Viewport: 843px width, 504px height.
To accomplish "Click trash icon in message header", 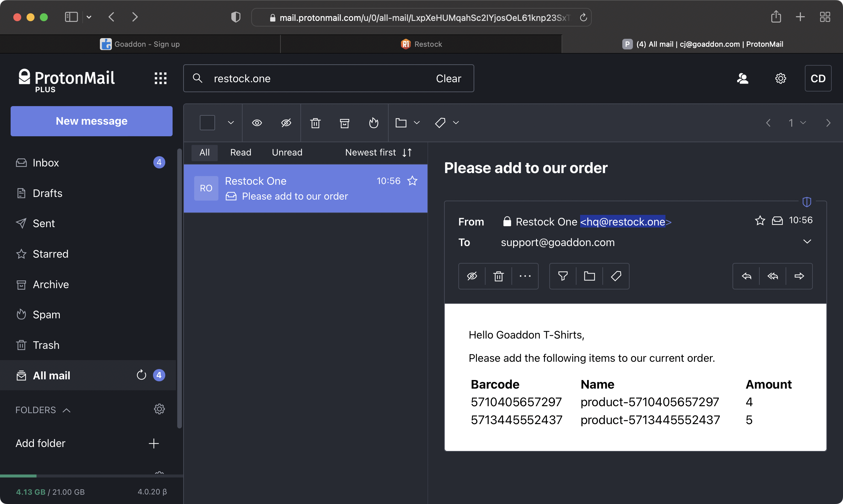I will pos(498,276).
